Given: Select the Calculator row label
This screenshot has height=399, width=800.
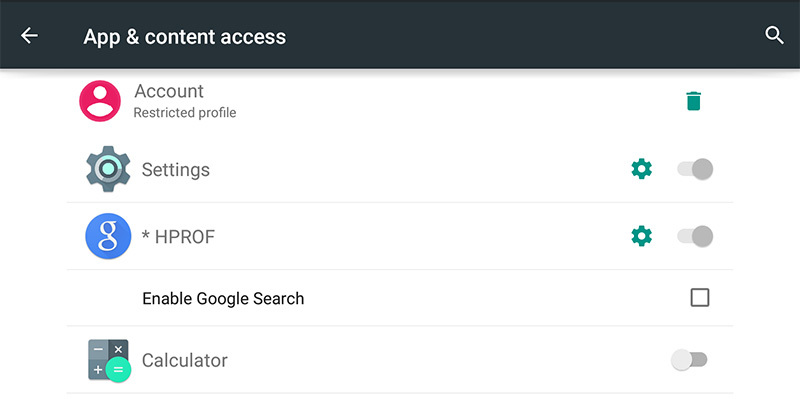Looking at the screenshot, I should coord(185,360).
